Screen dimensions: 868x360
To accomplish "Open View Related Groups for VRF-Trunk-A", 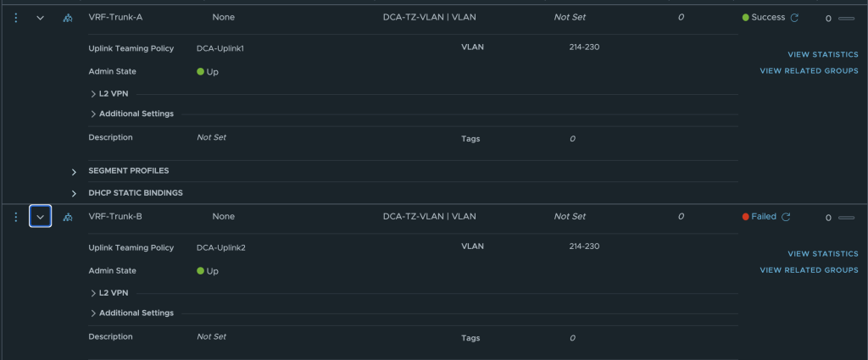I will point(809,71).
